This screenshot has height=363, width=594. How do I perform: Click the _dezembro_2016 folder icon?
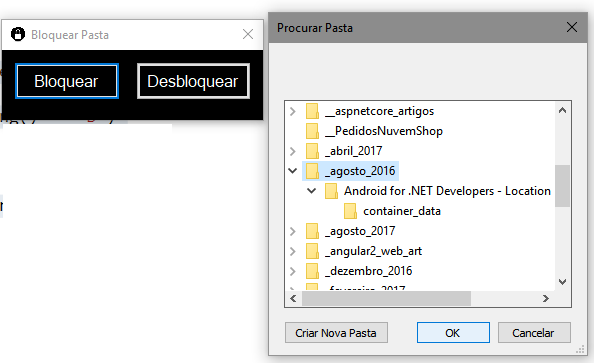pos(312,271)
